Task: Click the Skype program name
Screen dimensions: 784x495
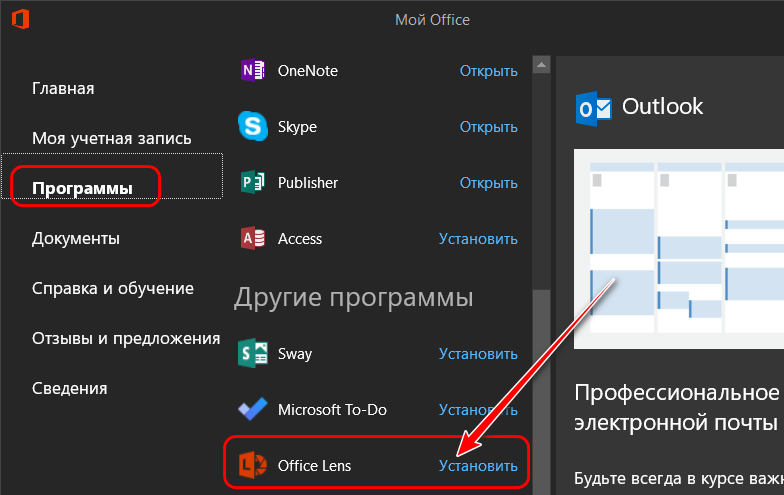Action: coord(297,127)
